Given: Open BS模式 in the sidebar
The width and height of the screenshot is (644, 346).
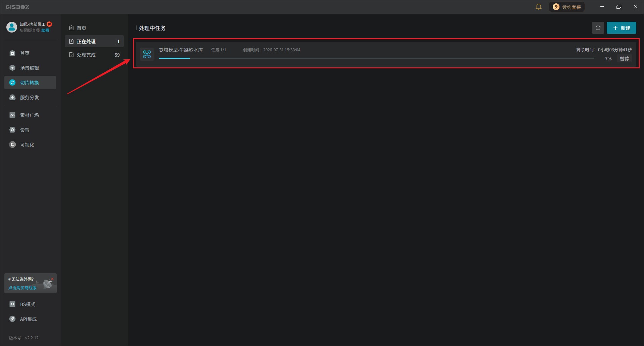Looking at the screenshot, I should coord(30,304).
